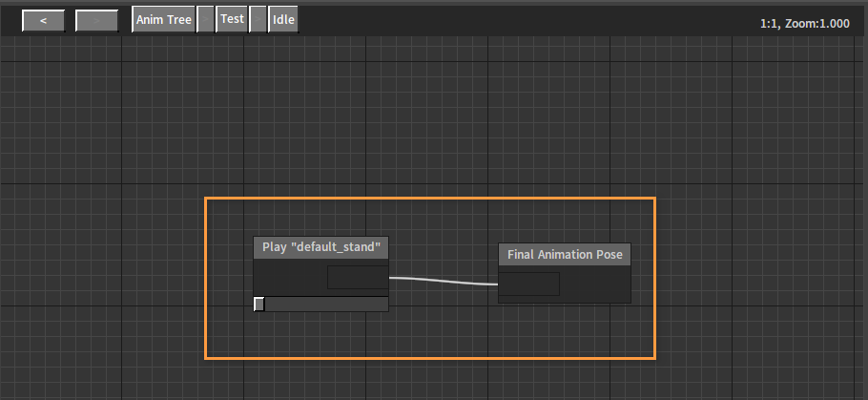The image size is (868, 400).
Task: Go to the Test breadcrumb level
Action: tap(232, 20)
